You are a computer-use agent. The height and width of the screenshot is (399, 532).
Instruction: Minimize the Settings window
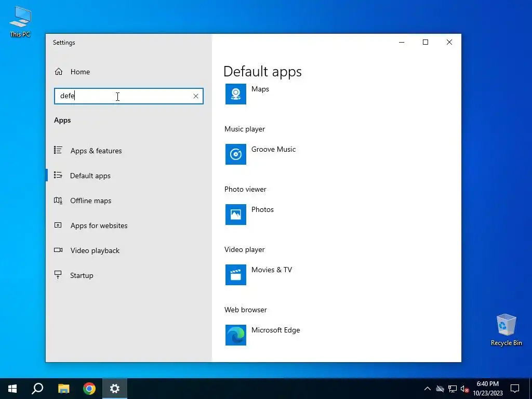[x=402, y=42]
